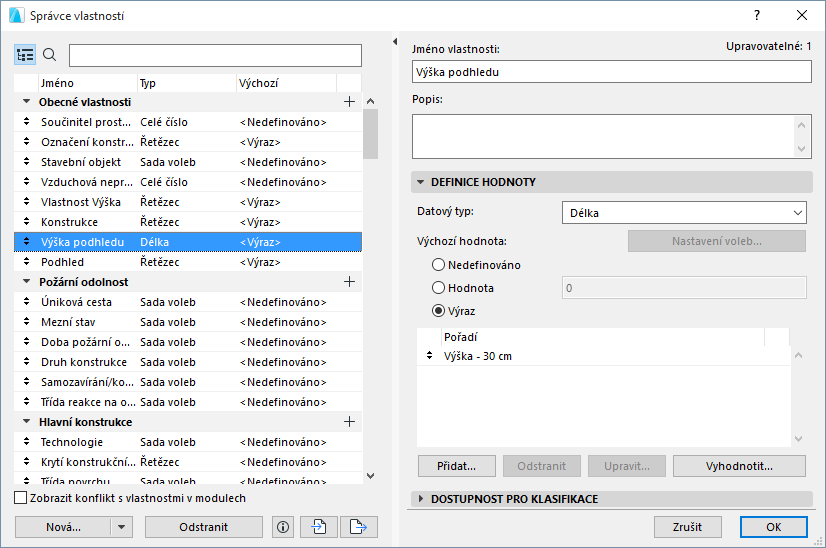
Task: Click the export properties icon
Action: point(359,527)
